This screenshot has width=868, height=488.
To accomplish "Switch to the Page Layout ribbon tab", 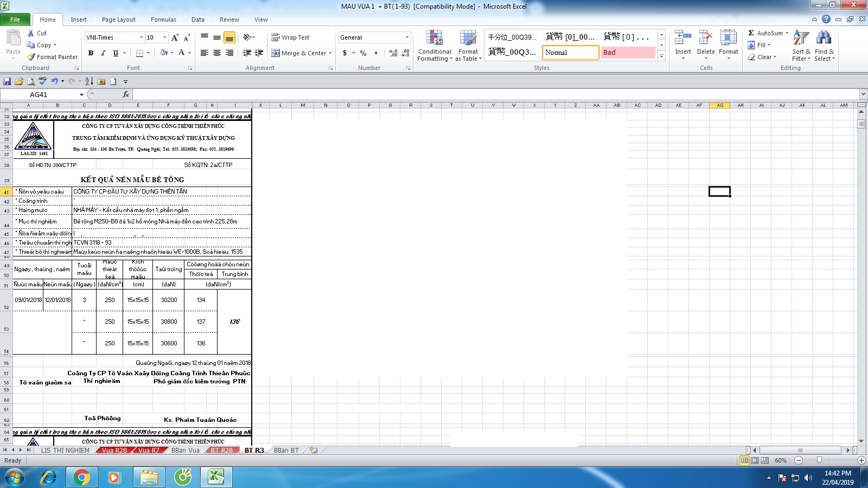I will tap(118, 20).
